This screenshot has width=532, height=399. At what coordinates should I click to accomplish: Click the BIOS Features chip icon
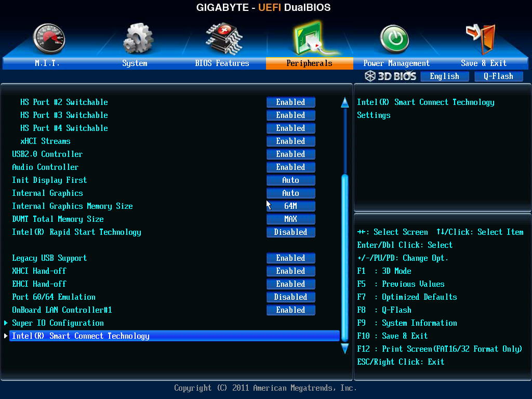[x=224, y=38]
